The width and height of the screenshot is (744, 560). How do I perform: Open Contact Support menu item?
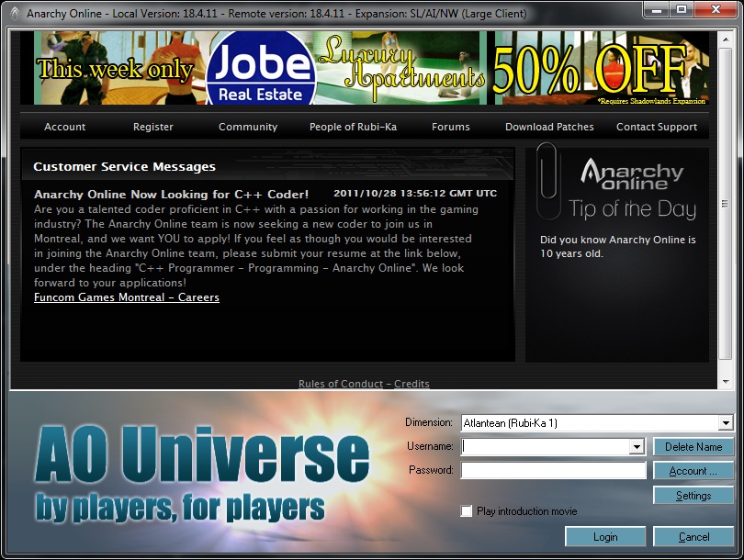(x=656, y=127)
